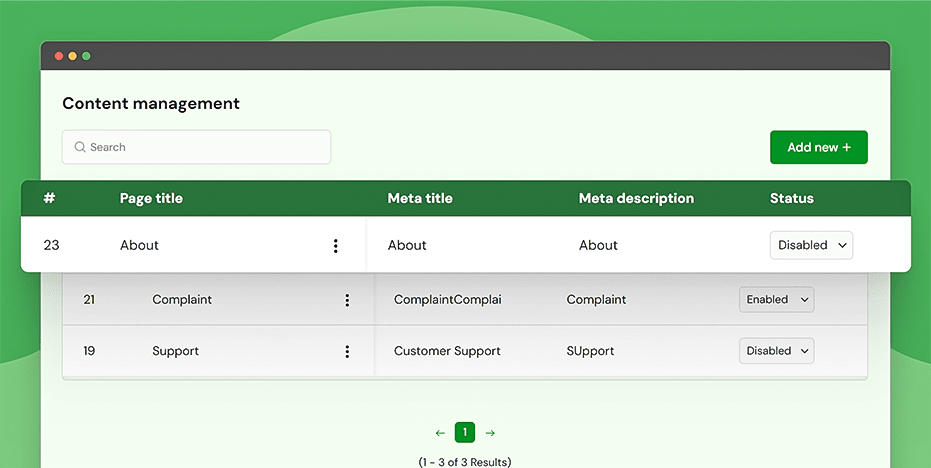Click row number 19
The image size is (931, 468).
(89, 351)
